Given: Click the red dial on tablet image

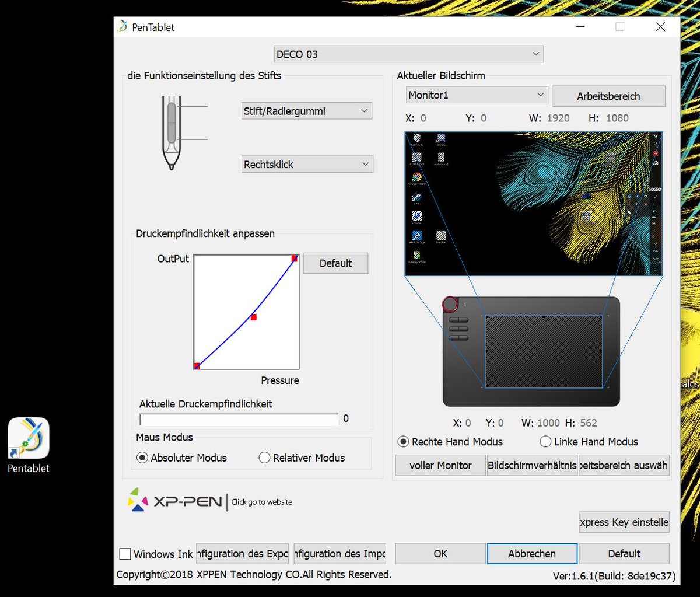Looking at the screenshot, I should coord(450,304).
